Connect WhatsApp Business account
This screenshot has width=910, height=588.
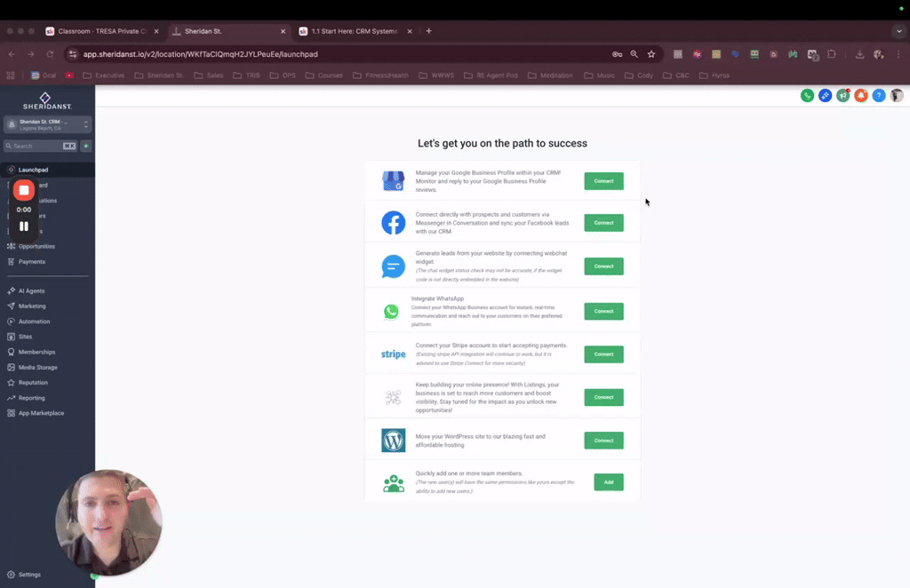pyautogui.click(x=603, y=312)
